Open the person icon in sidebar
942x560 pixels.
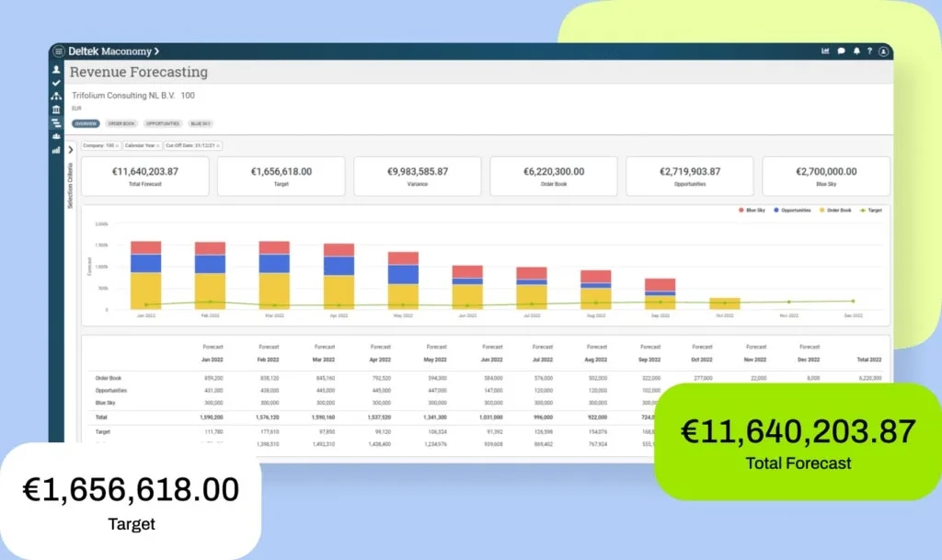tap(56, 70)
